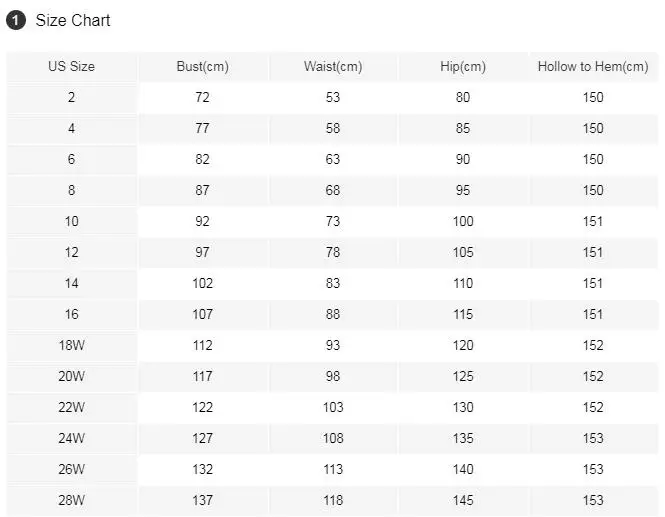Click the 18W size row label
This screenshot has height=517, width=665.
point(72,346)
